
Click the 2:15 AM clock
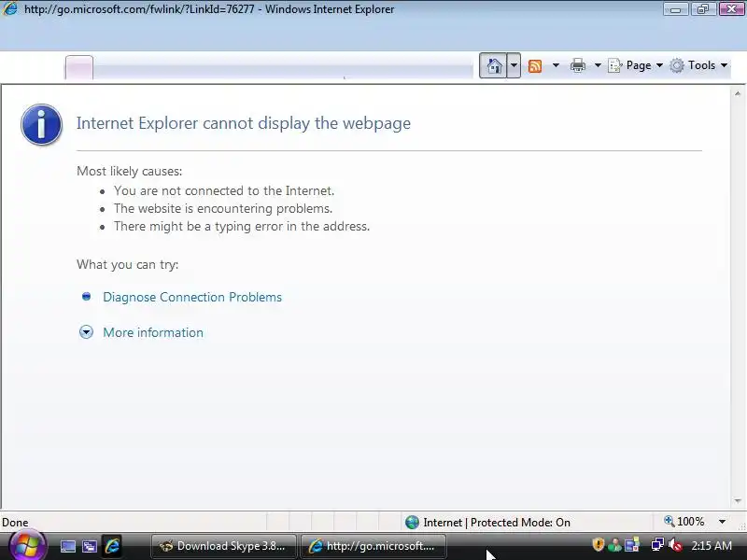(x=712, y=545)
